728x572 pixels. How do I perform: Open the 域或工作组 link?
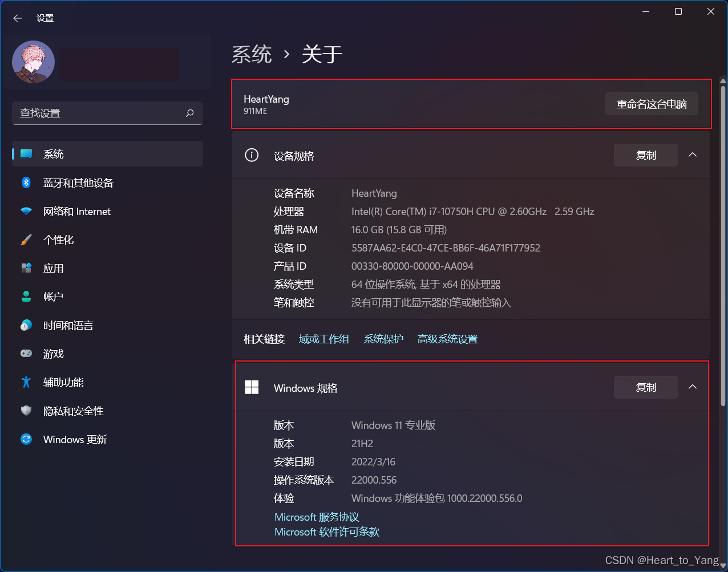click(324, 339)
